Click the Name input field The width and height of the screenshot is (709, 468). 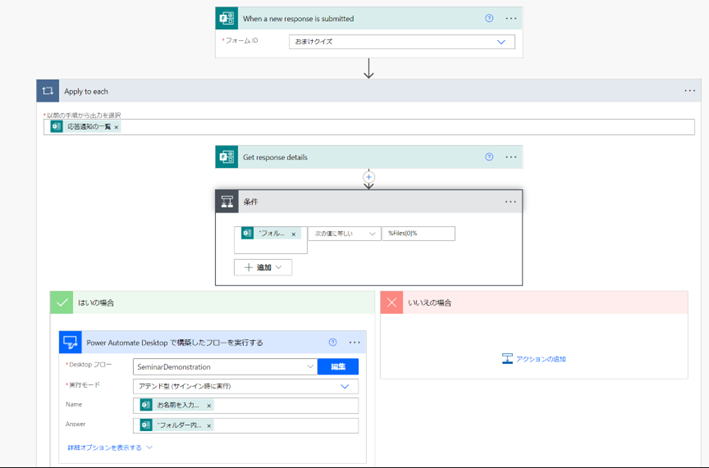click(246, 406)
